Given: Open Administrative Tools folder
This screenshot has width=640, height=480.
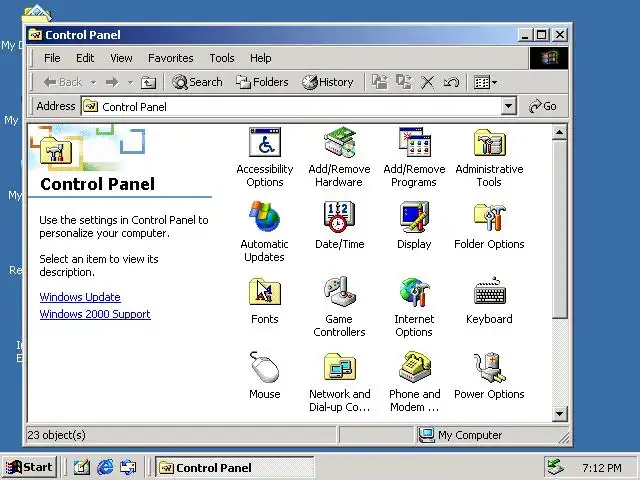Looking at the screenshot, I should click(x=489, y=157).
